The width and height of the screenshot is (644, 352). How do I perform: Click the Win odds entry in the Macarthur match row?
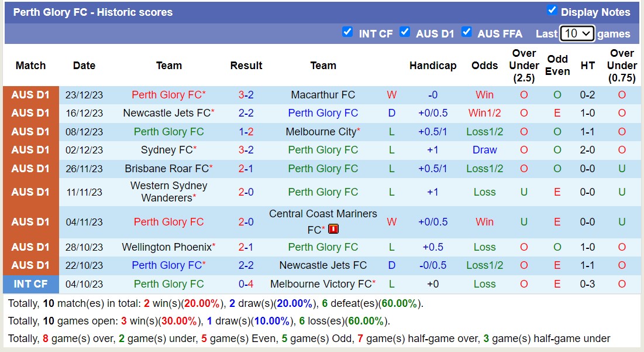[x=484, y=94]
